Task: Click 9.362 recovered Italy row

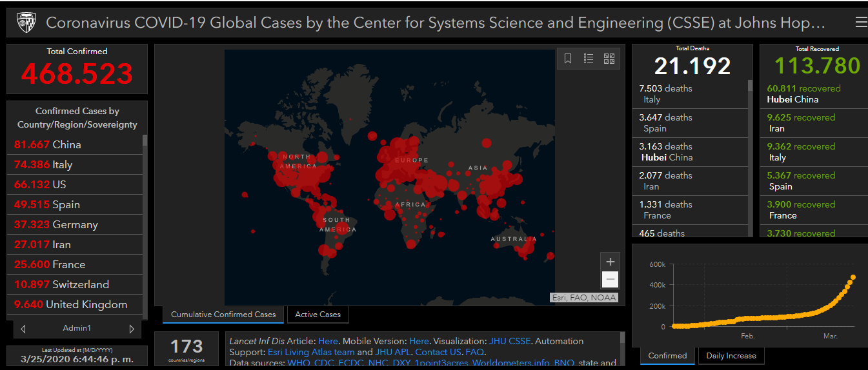Action: tap(814, 152)
